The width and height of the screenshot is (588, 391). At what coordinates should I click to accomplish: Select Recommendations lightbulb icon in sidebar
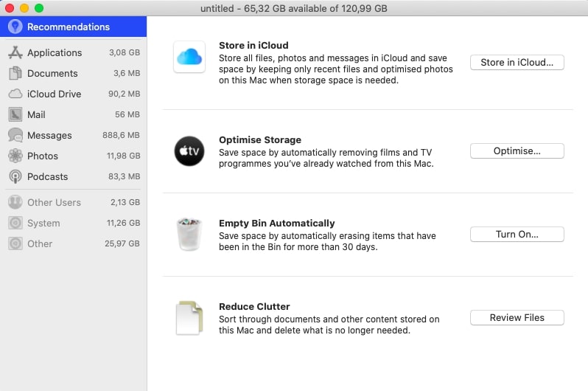(x=15, y=27)
